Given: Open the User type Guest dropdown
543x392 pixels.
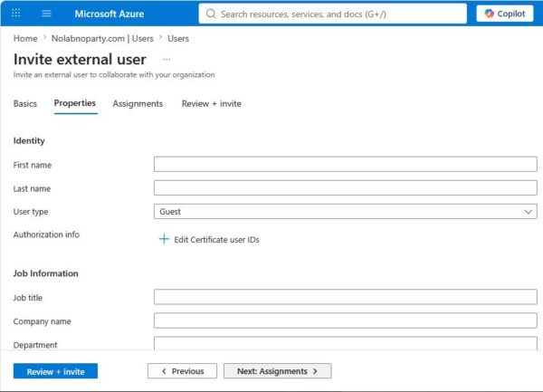Looking at the screenshot, I should coord(346,211).
